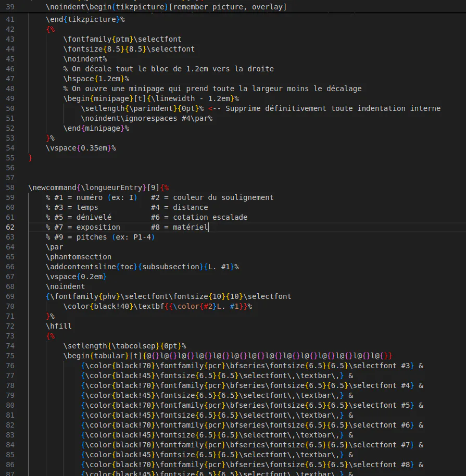This screenshot has height=476, width=466.
Task: Click the comment 'On décale tout le bloc'
Action: (169, 69)
